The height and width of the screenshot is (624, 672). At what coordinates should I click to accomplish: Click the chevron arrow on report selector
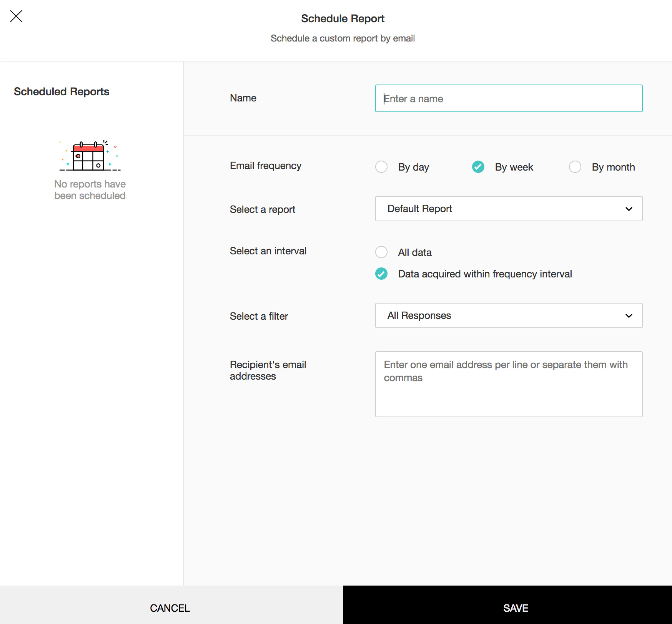[x=629, y=209]
